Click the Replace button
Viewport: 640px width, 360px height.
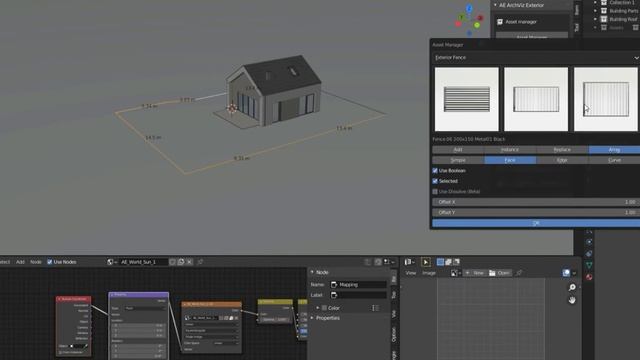click(562, 150)
